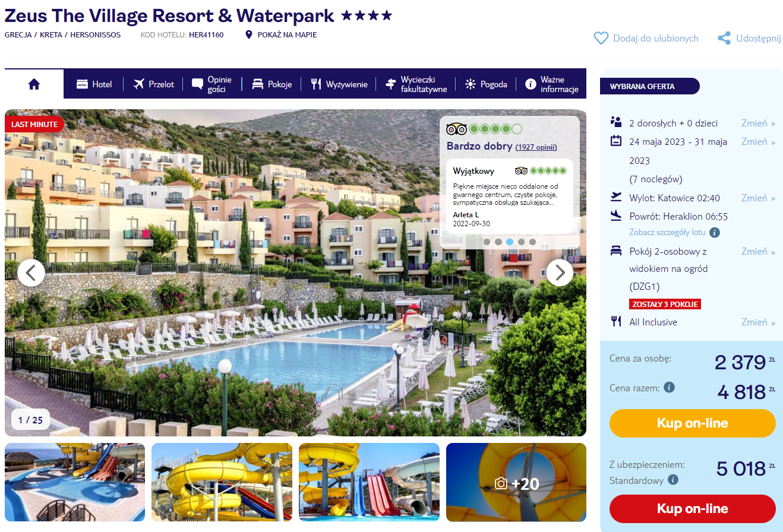Screen dimensions: 783x532
Task: Change meal plan via Zmień beside All Inclusive
Action: 758,322
